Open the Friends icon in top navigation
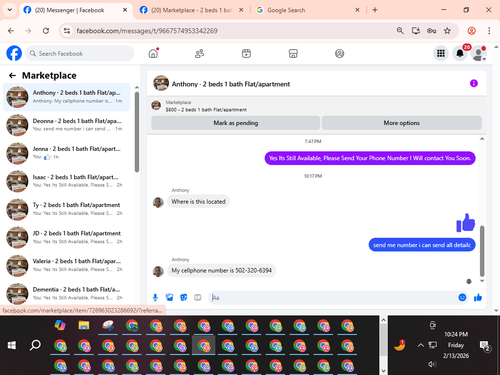 199,53
